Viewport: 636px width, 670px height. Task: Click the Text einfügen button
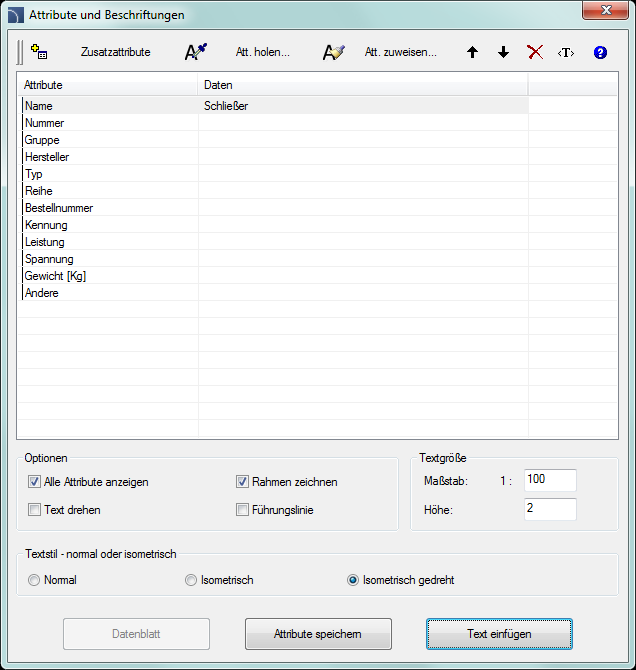point(499,634)
